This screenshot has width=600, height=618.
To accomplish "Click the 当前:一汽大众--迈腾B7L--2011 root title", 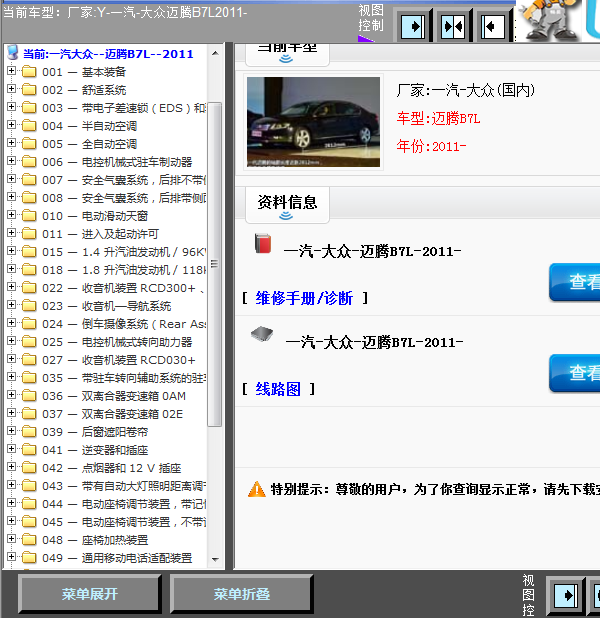I will pyautogui.click(x=108, y=54).
